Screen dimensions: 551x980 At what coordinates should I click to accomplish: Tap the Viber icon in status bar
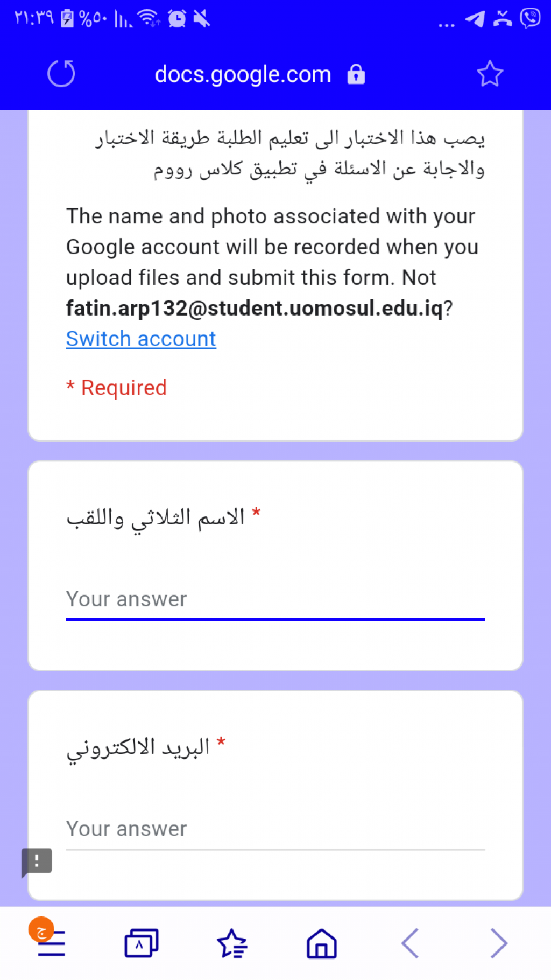click(530, 18)
